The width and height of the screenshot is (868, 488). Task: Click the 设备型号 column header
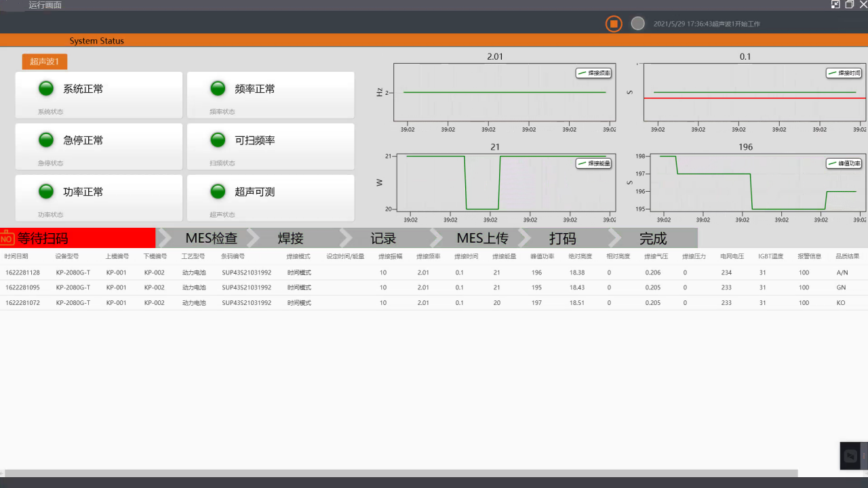tap(67, 257)
